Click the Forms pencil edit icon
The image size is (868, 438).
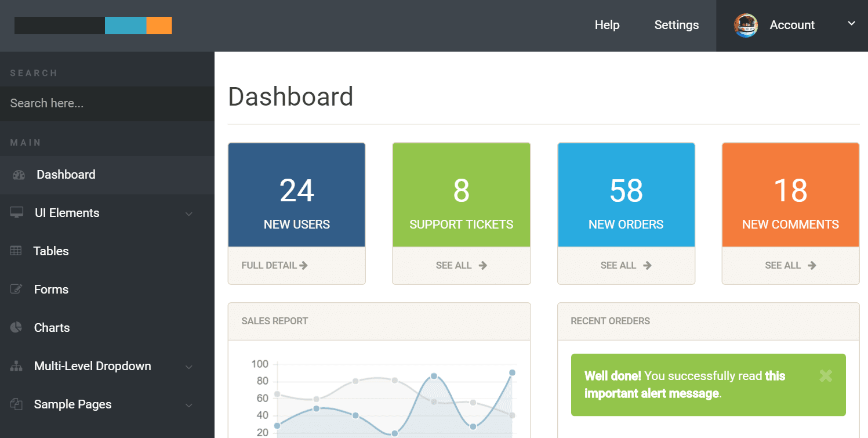(x=16, y=289)
